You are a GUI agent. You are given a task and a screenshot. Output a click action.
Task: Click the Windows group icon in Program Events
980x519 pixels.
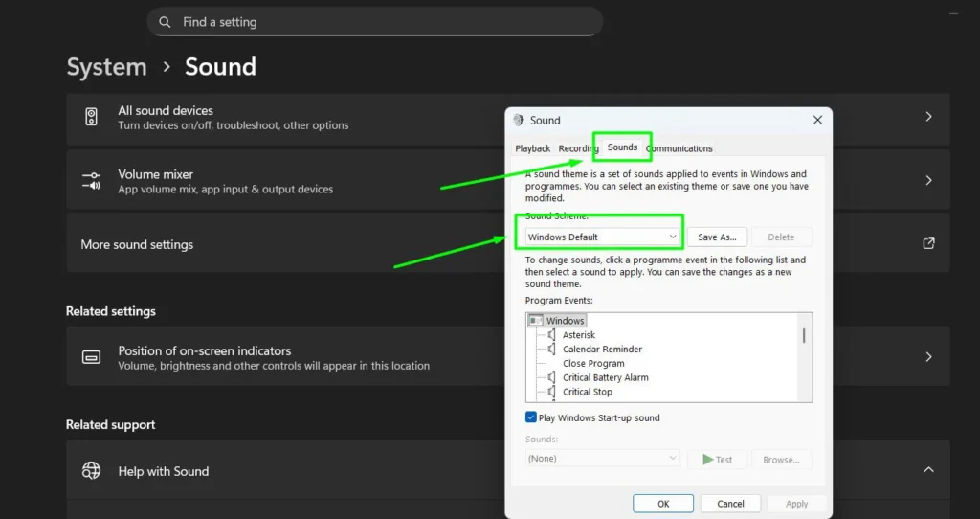pos(536,320)
